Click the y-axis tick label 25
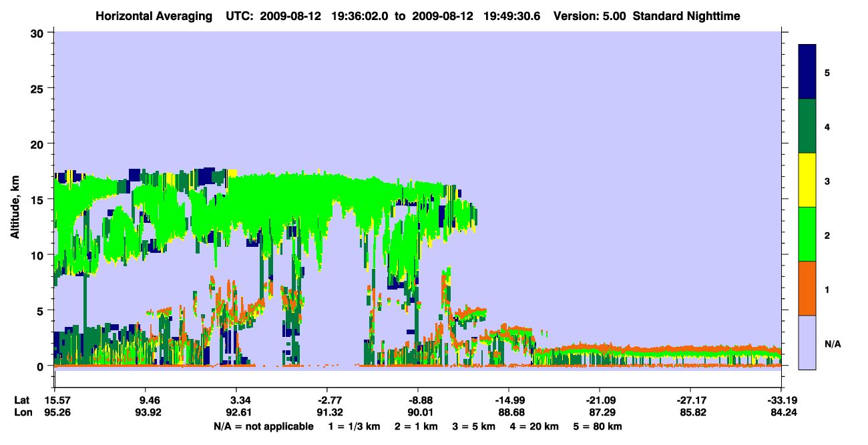 point(39,88)
